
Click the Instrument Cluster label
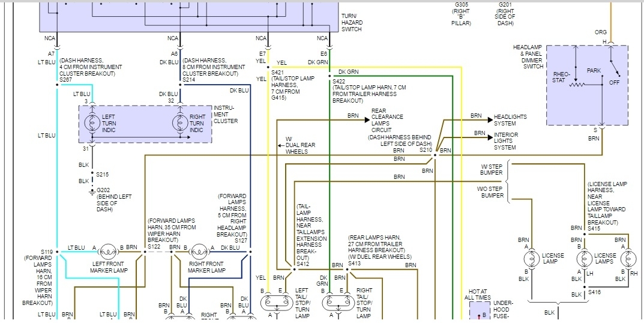coord(226,115)
